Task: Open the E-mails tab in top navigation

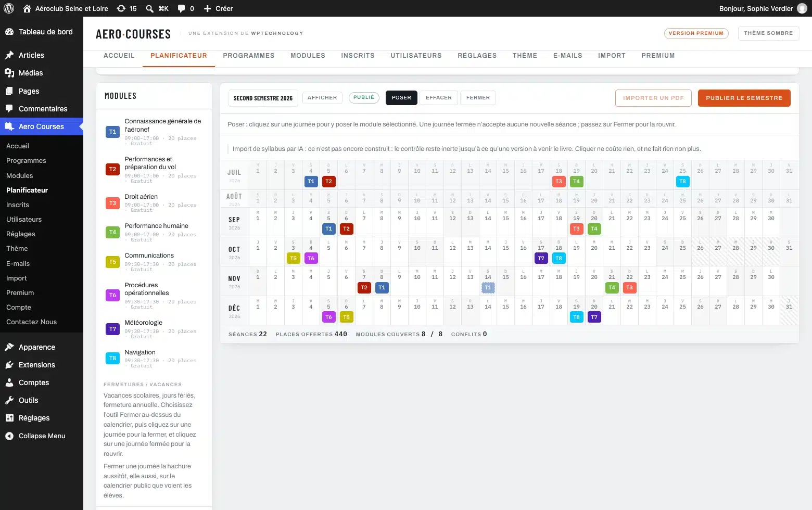Action: coord(567,56)
